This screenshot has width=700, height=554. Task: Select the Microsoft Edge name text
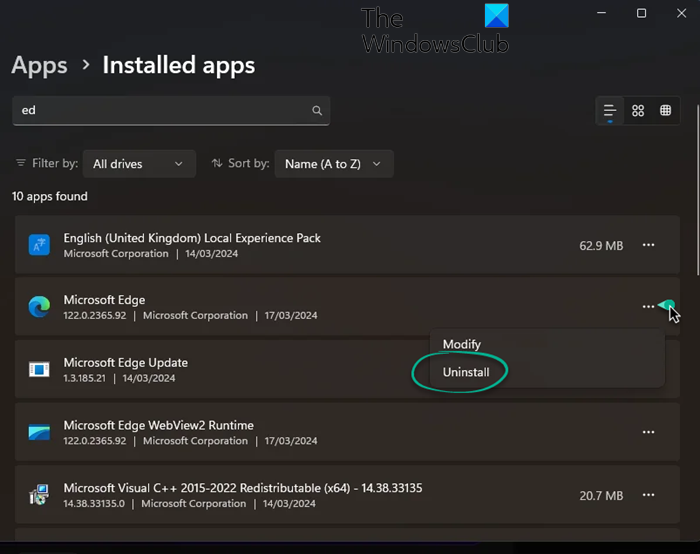coord(104,300)
